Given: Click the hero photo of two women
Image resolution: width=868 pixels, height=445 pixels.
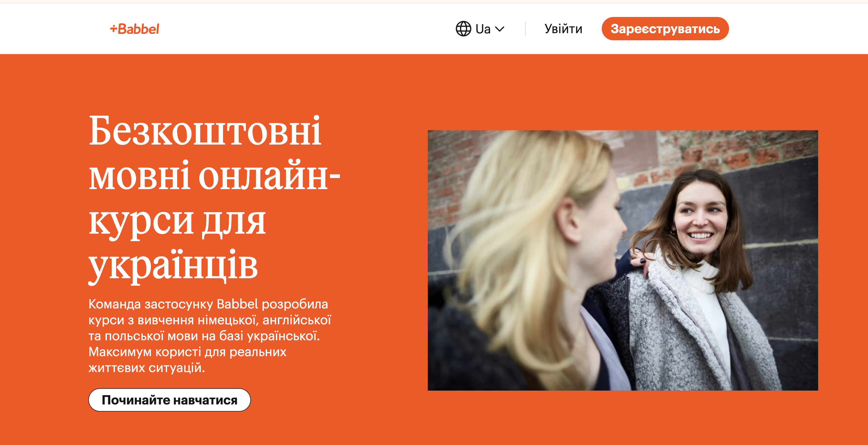Looking at the screenshot, I should coord(623,260).
